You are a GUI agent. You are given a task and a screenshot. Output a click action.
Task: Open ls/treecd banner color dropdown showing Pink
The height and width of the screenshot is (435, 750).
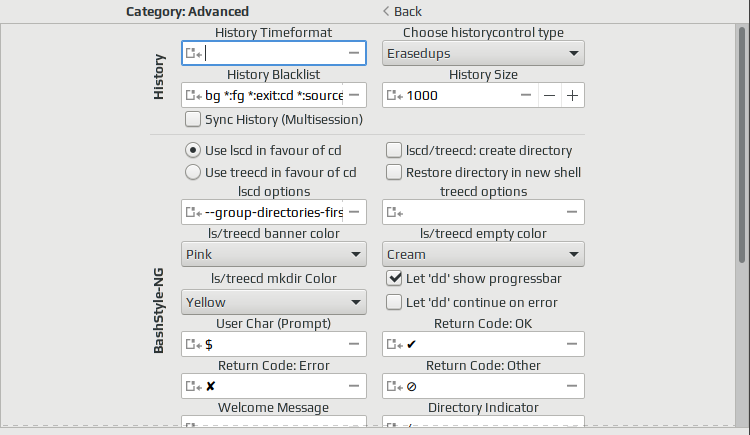tap(274, 254)
